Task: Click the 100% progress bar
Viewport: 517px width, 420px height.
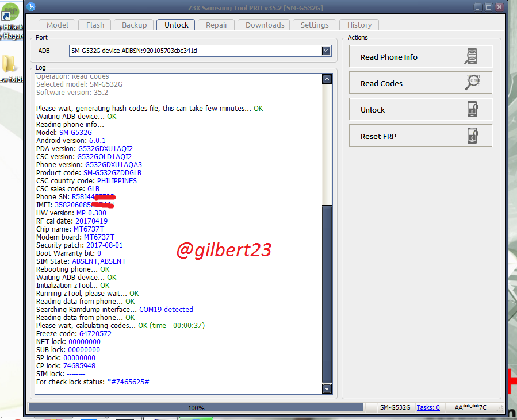Action: [197, 408]
